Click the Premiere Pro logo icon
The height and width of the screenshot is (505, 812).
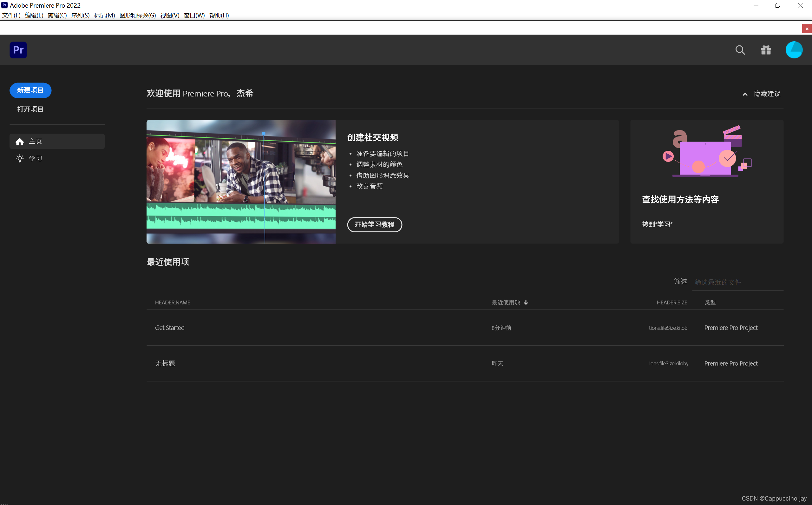pyautogui.click(x=18, y=50)
